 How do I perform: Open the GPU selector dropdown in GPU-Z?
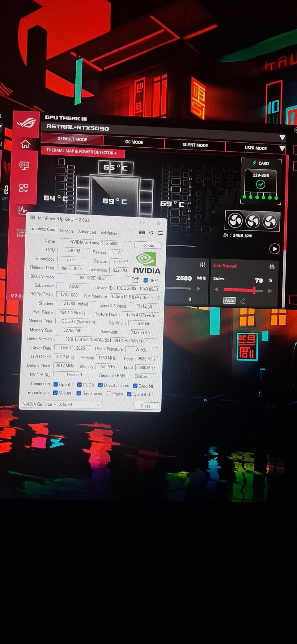(61, 404)
